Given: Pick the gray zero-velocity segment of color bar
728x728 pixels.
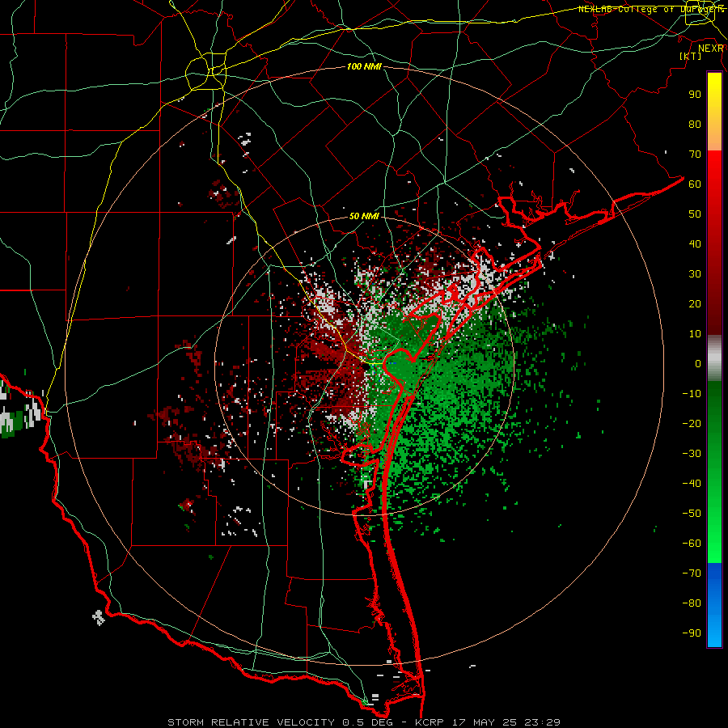Looking at the screenshot, I should click(x=714, y=358).
